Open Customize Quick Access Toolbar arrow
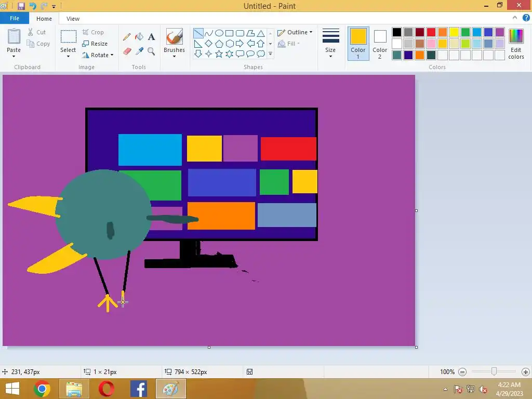532x399 pixels. [x=54, y=6]
